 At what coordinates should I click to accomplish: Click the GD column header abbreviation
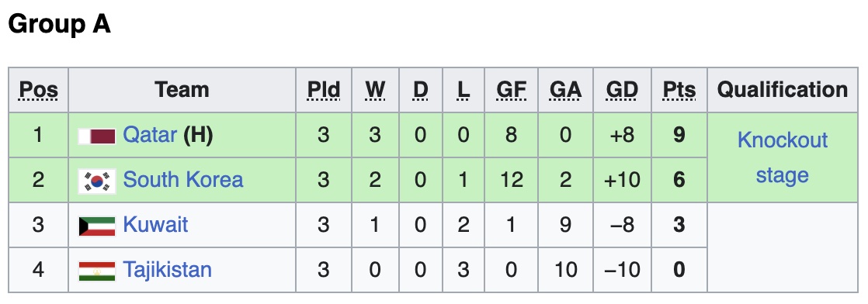click(x=622, y=89)
